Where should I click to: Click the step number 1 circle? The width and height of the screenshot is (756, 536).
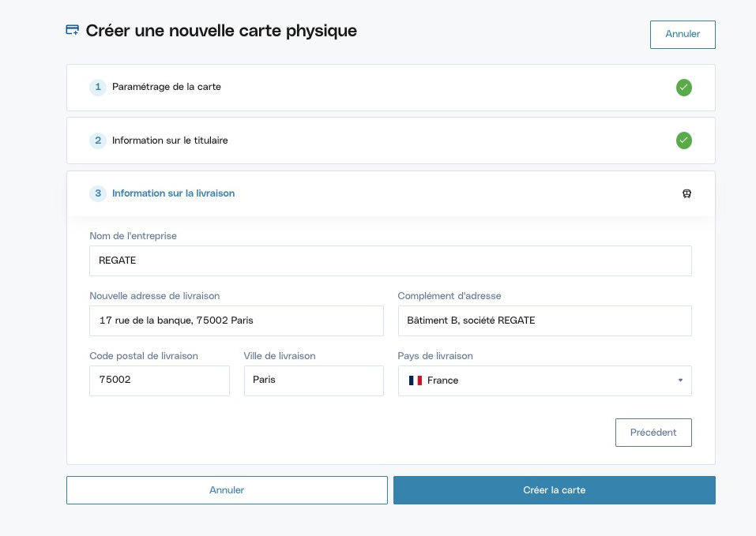tap(98, 87)
